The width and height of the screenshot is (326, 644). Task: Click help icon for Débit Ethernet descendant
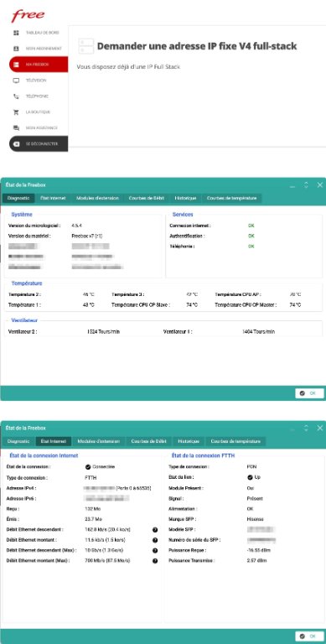pos(155,530)
